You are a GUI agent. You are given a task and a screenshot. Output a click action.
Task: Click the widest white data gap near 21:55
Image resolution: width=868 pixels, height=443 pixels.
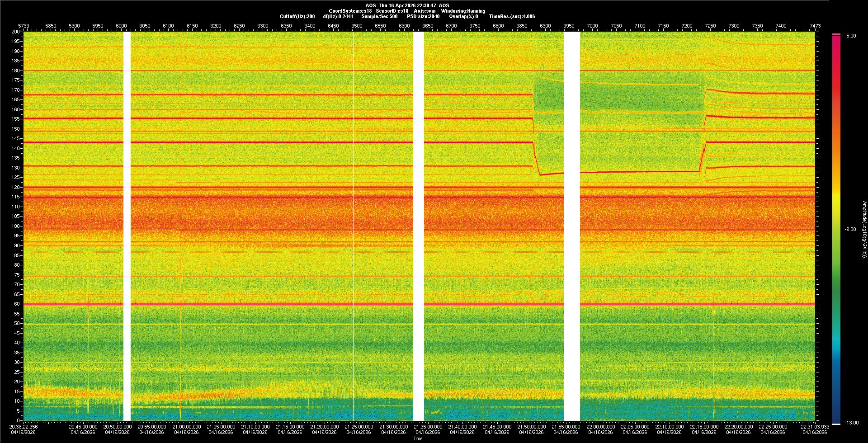(572, 226)
